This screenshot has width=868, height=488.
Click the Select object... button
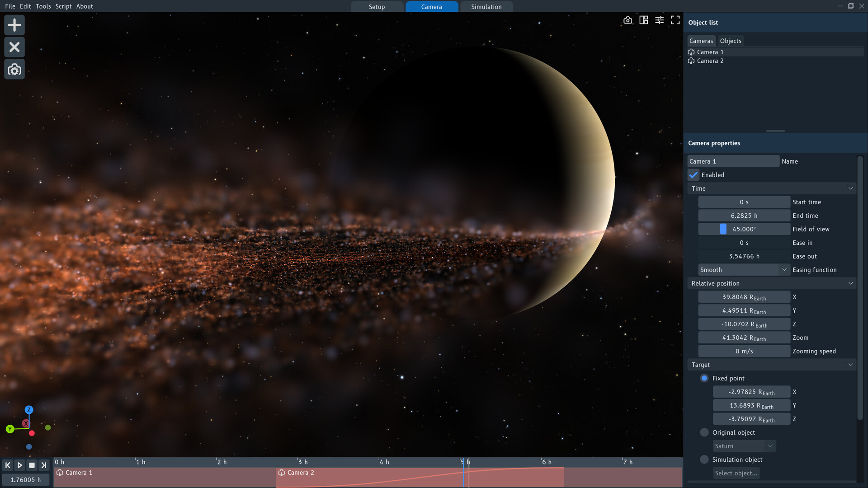click(736, 473)
